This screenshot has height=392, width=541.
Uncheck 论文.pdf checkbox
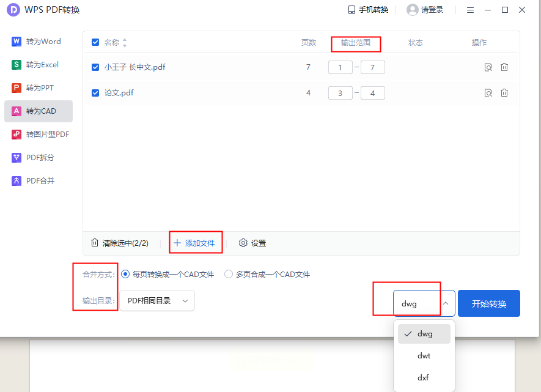point(95,93)
